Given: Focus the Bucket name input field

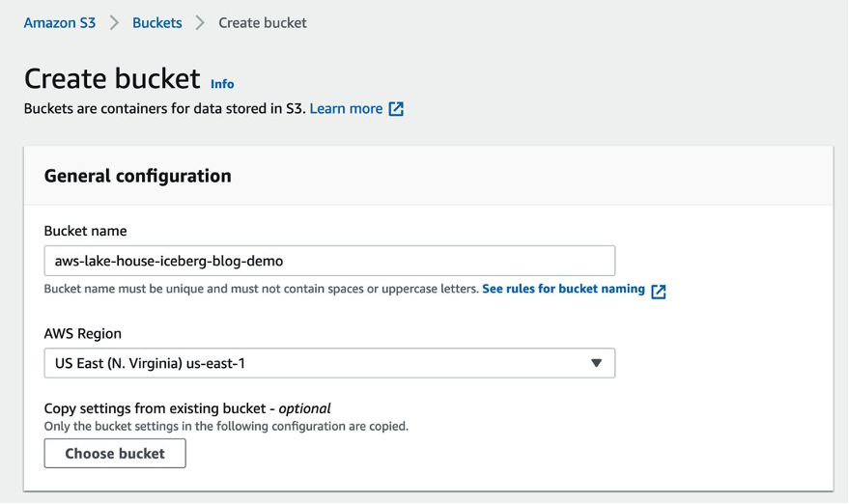Looking at the screenshot, I should pyautogui.click(x=329, y=261).
